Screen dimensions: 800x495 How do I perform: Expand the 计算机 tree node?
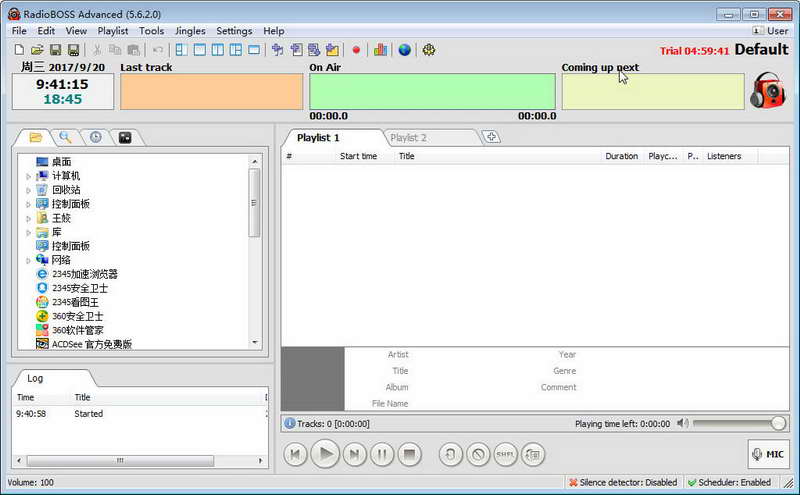(29, 176)
